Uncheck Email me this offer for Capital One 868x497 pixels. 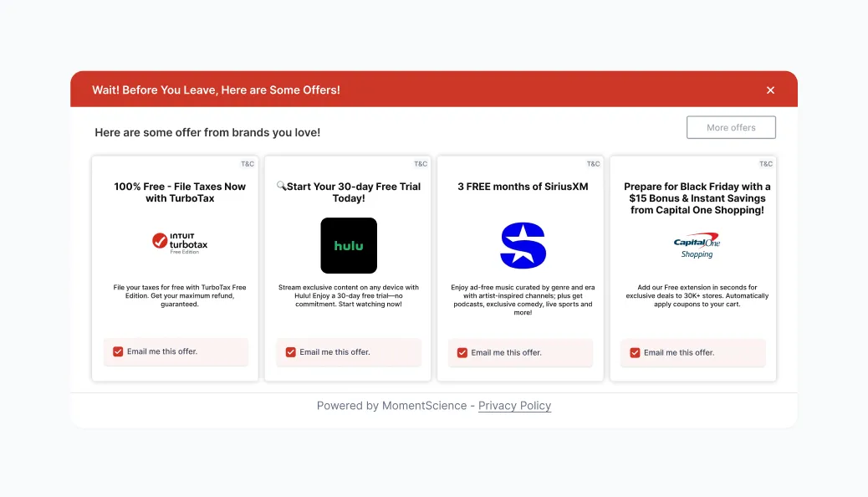coord(635,353)
